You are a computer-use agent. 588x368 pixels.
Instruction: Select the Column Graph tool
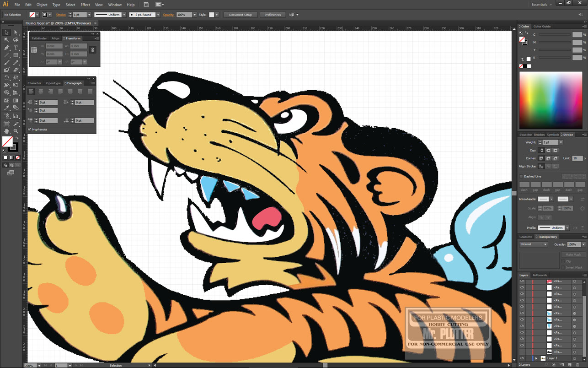pyautogui.click(x=16, y=116)
